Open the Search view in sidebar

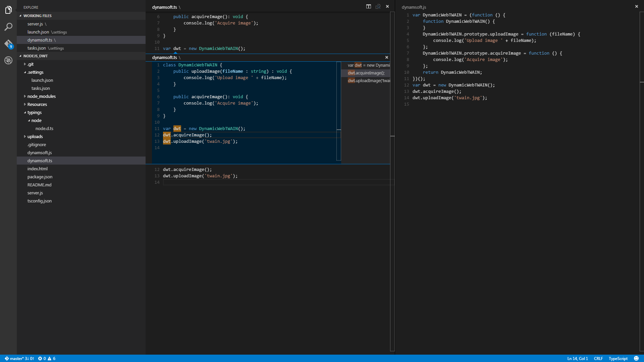pos(8,27)
